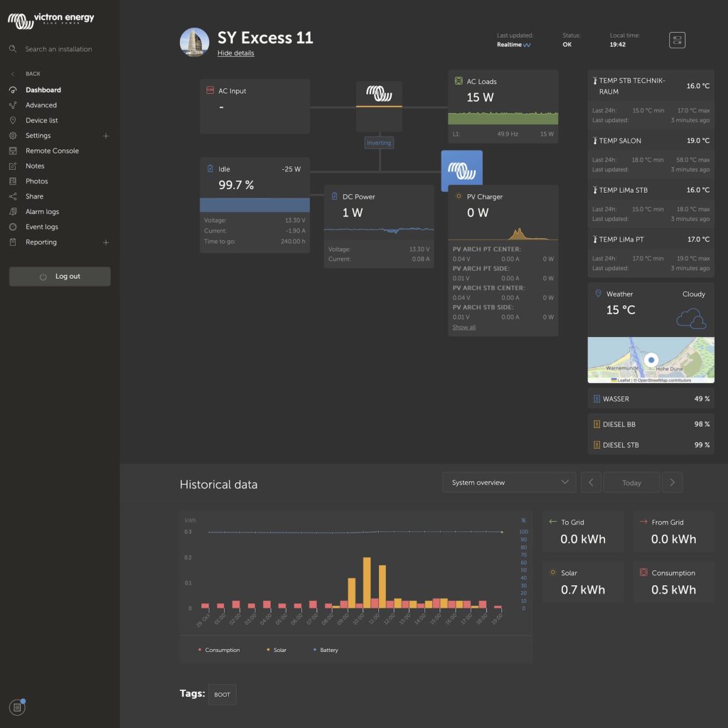Expand the Settings submenu plus
The image size is (728, 728).
[x=106, y=136]
